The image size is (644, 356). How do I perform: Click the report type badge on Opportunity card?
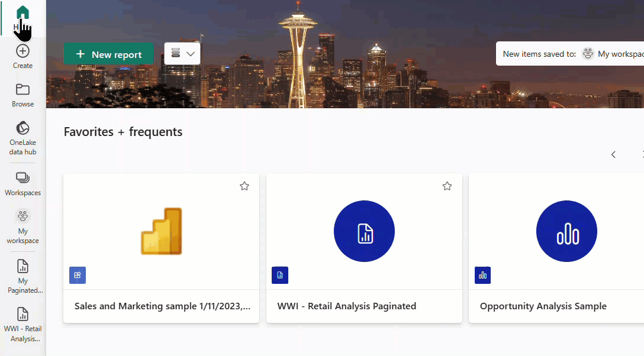pos(482,275)
